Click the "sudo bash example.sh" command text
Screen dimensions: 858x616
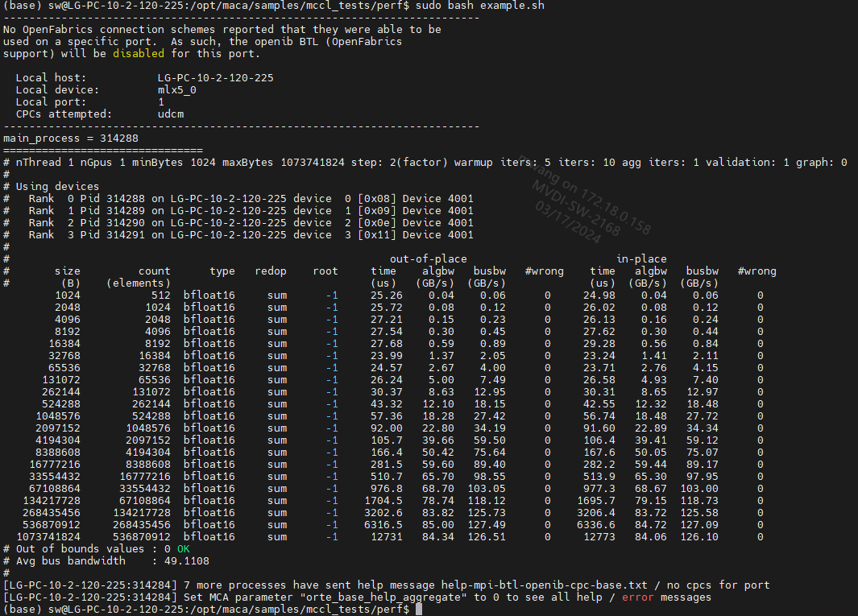coord(480,6)
